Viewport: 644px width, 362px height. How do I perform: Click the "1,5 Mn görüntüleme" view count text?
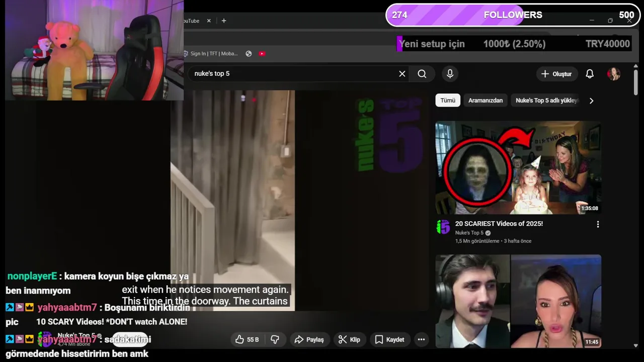click(x=477, y=241)
